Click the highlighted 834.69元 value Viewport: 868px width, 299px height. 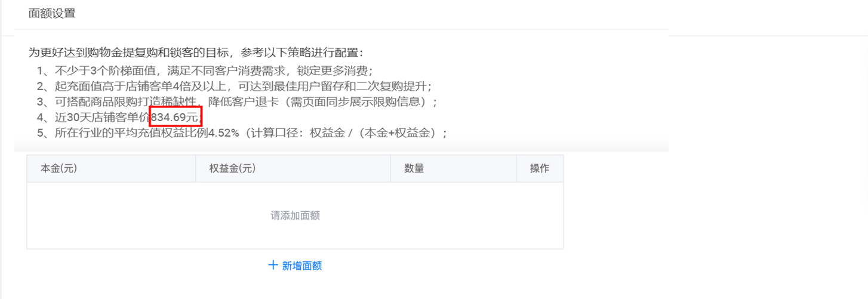pos(175,117)
